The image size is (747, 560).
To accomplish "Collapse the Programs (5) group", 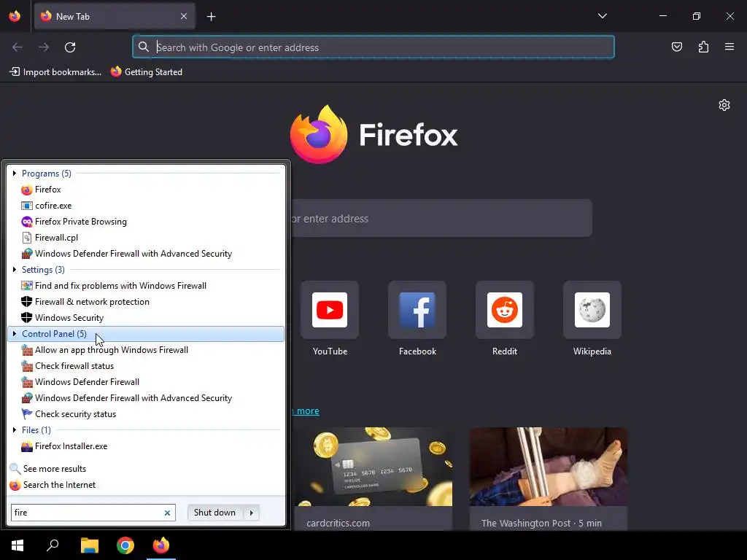I will pyautogui.click(x=15, y=174).
